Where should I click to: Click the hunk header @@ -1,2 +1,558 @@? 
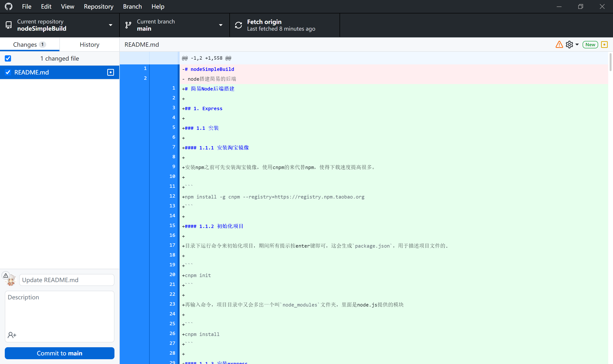pyautogui.click(x=206, y=58)
